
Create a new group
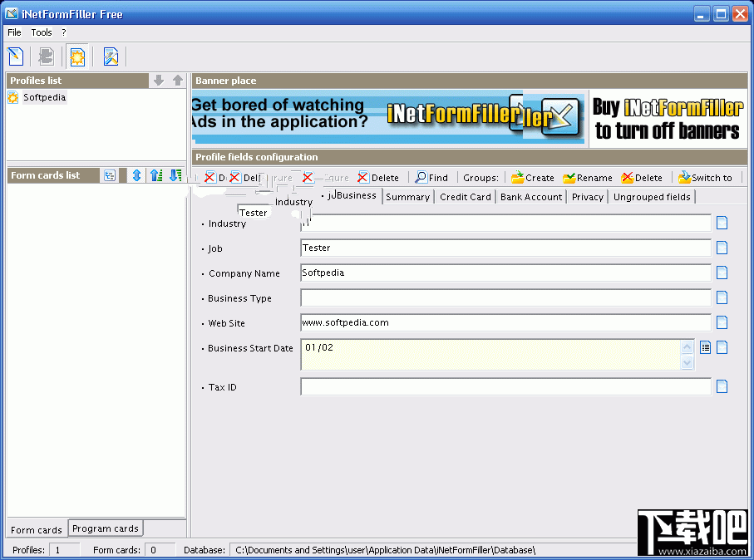pyautogui.click(x=533, y=177)
